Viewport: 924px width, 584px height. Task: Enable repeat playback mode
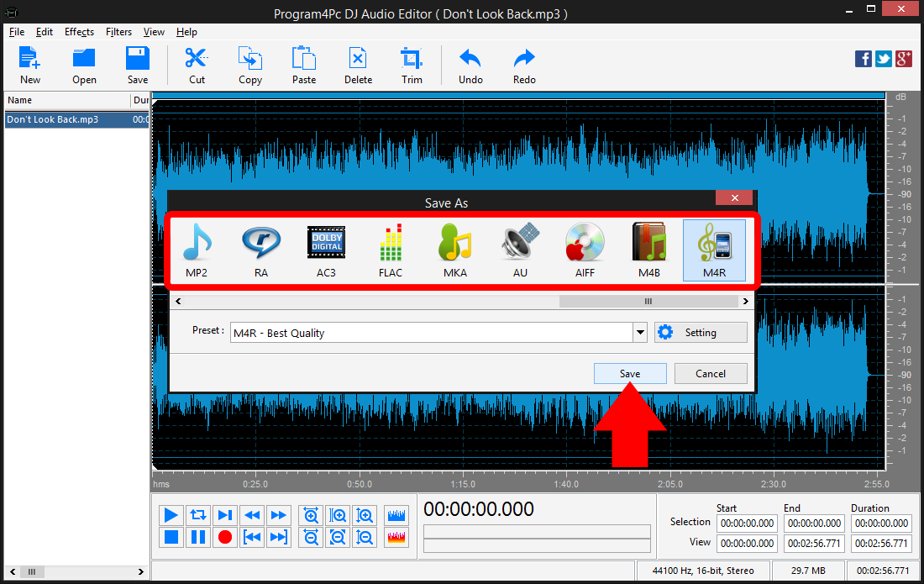[x=197, y=515]
